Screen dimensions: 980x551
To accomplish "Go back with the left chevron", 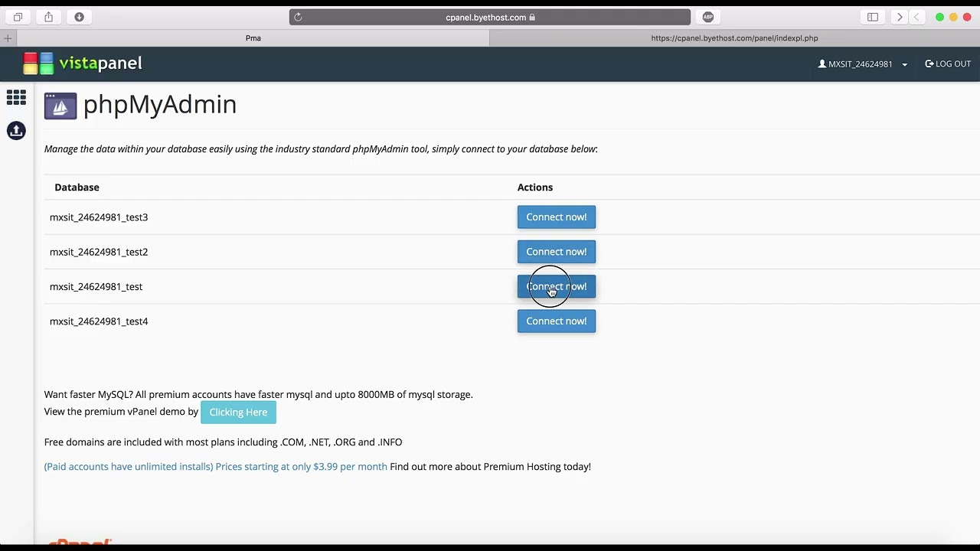I will tap(916, 17).
